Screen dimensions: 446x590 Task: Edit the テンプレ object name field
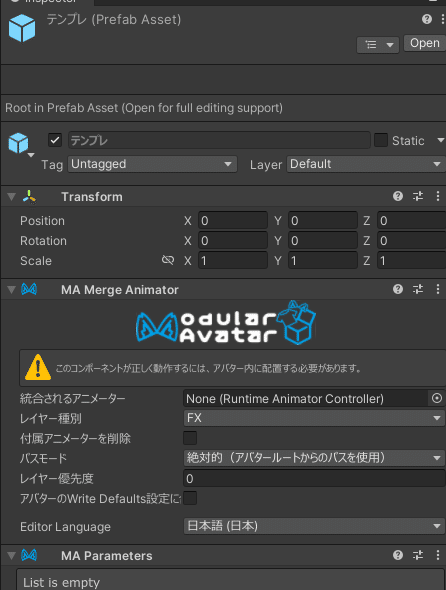(219, 140)
